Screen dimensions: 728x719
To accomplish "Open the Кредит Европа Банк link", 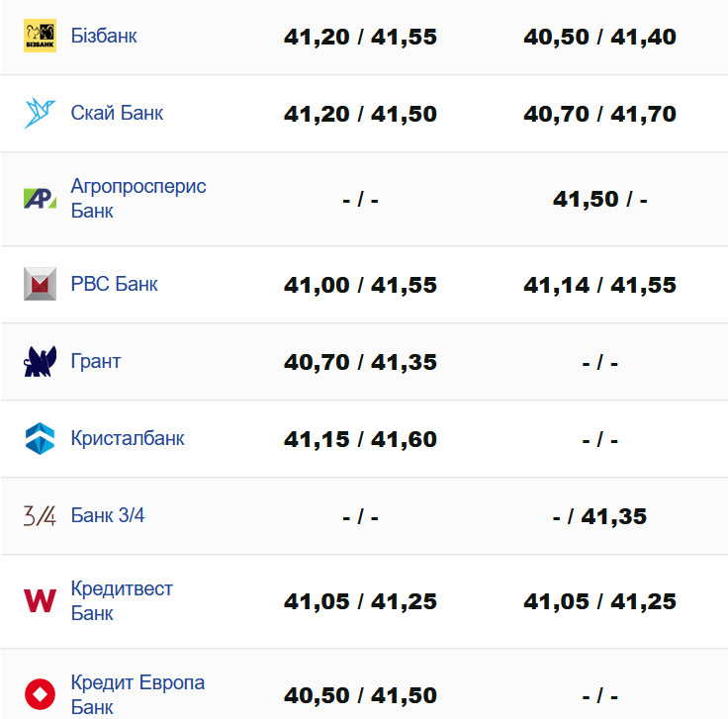I will [x=137, y=694].
